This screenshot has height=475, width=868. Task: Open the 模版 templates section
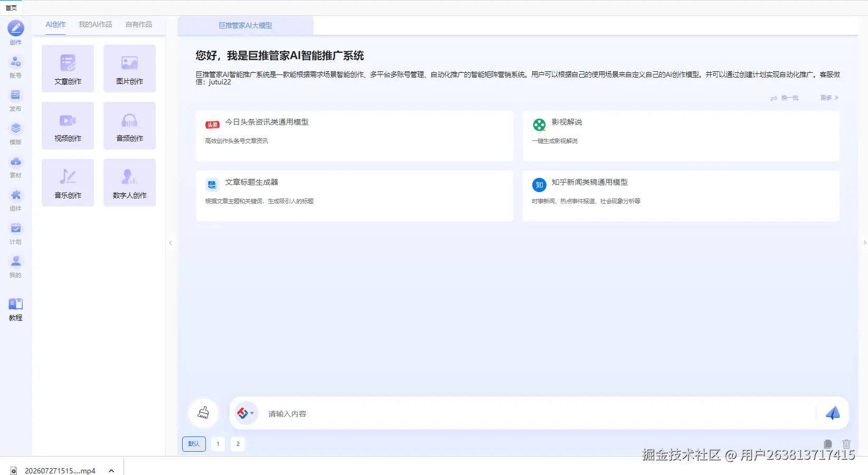point(16,133)
